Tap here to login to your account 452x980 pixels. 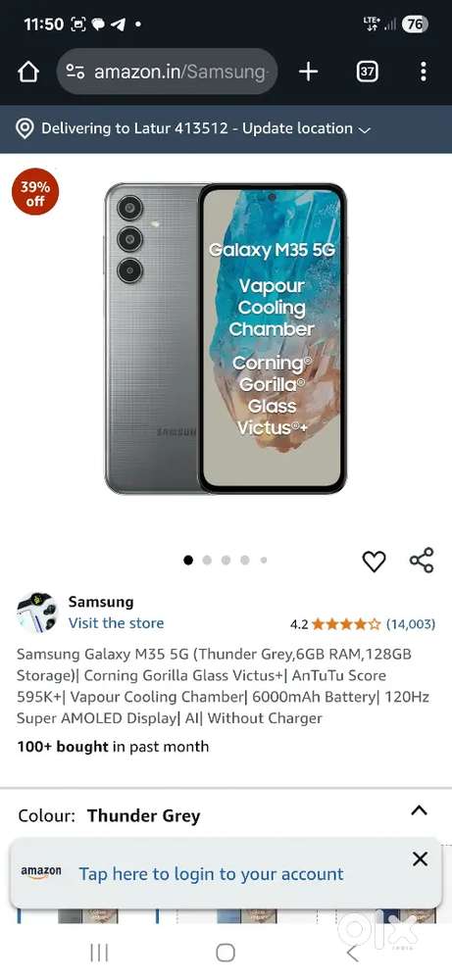coord(212,874)
